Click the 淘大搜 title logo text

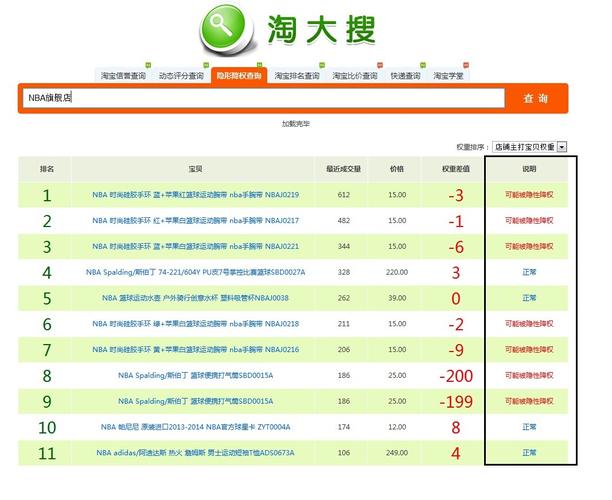point(321,29)
